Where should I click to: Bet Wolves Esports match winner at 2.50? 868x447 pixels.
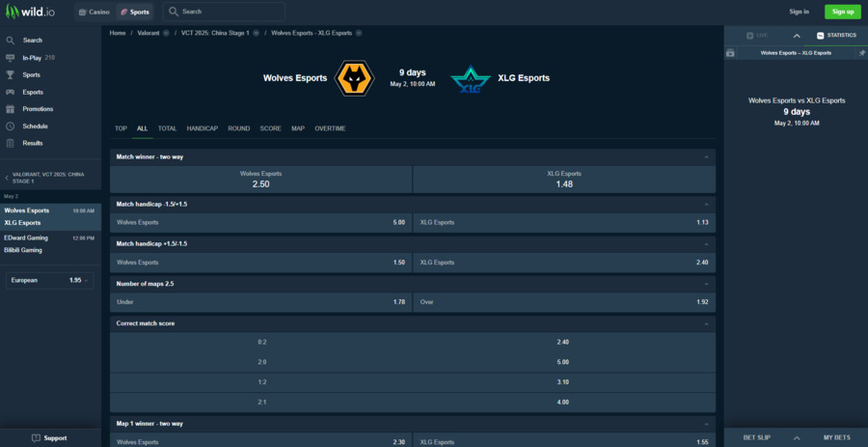point(260,180)
